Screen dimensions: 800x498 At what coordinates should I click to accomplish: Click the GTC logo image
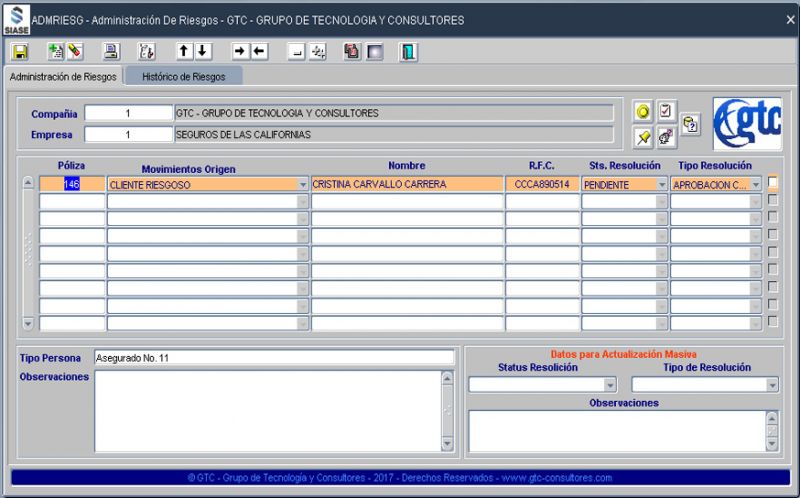[x=747, y=124]
